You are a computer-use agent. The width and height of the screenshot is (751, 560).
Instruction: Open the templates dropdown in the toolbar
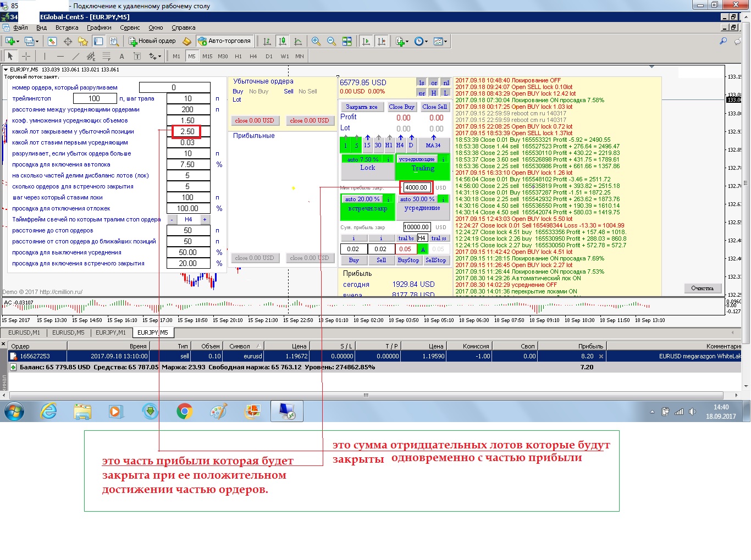pyautogui.click(x=445, y=41)
